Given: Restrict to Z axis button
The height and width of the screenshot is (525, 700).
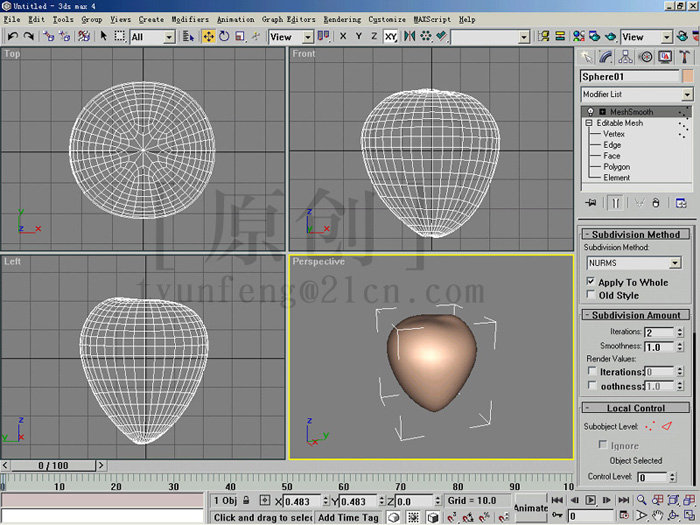Looking at the screenshot, I should (x=374, y=36).
